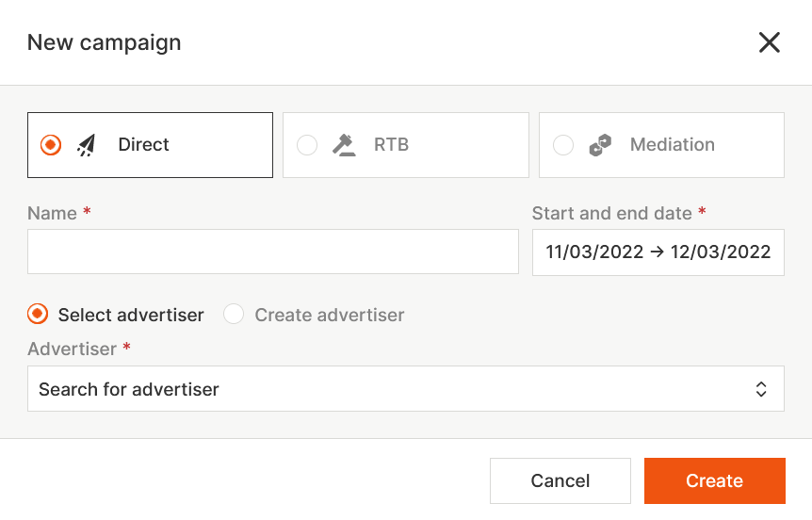The height and width of the screenshot is (520, 812).
Task: Click the advertiser dropdown up-down arrows
Action: (x=761, y=389)
